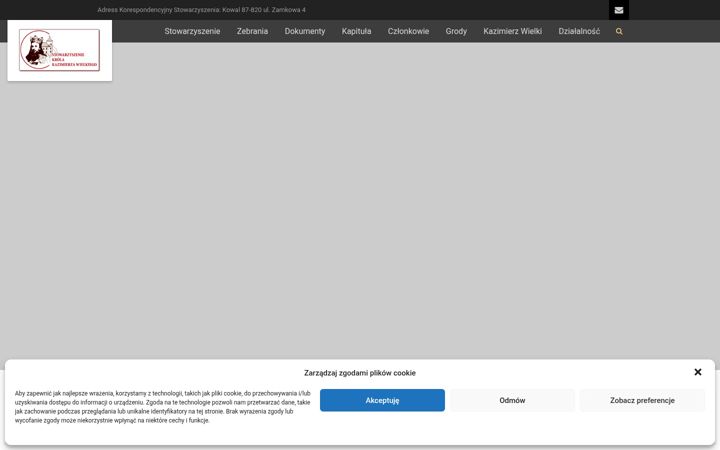Open the search magnifier icon in navigation
This screenshot has height=450, width=720.
click(x=619, y=32)
